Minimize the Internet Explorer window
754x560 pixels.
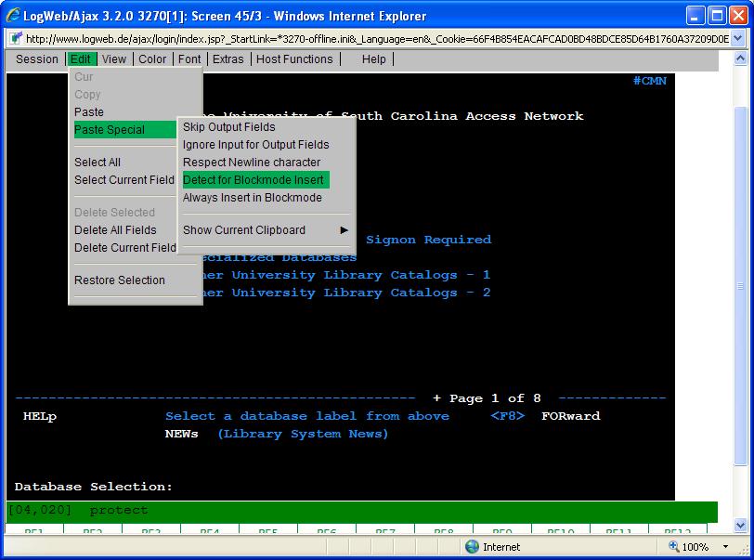pos(695,16)
